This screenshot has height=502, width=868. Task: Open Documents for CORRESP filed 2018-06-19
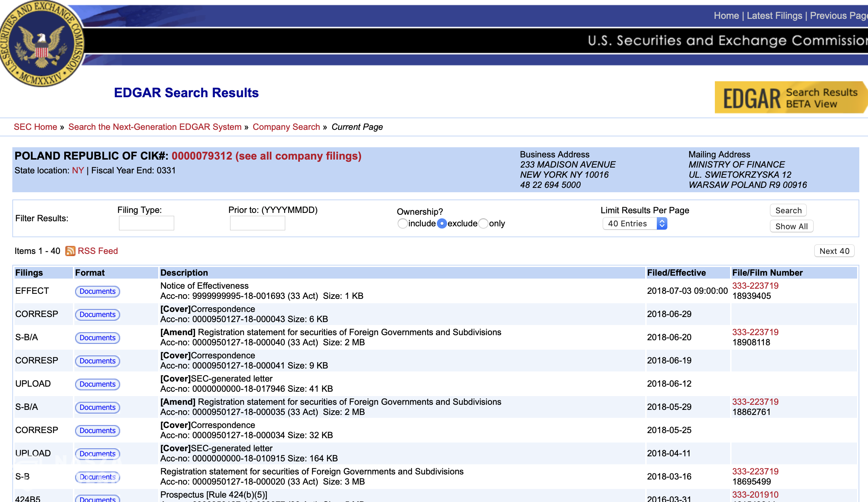pyautogui.click(x=98, y=361)
